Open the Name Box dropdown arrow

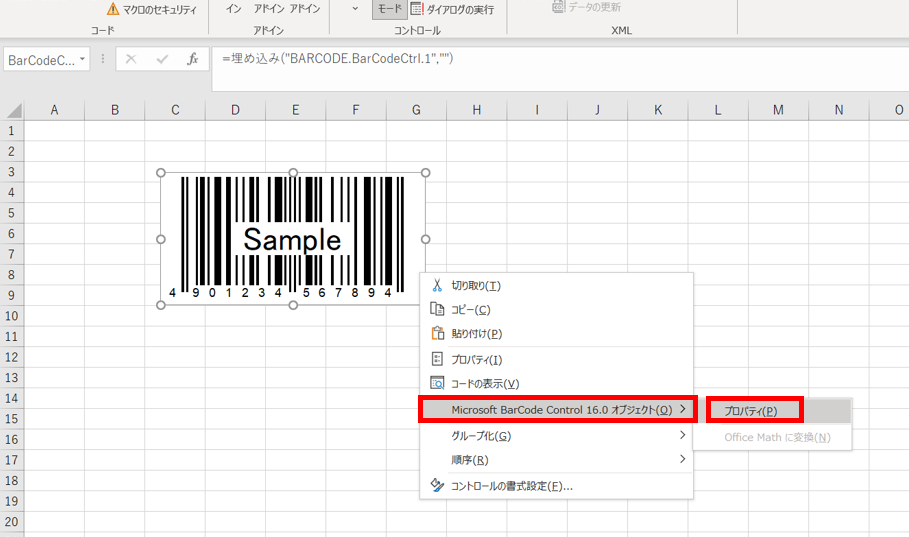82,59
